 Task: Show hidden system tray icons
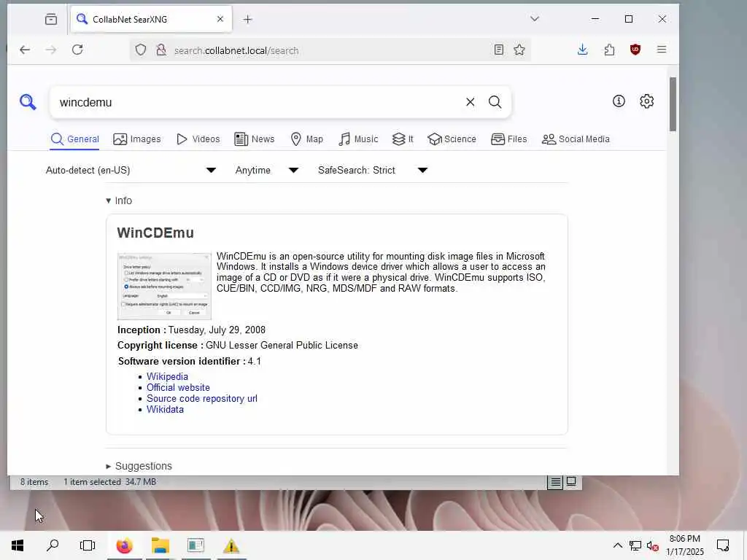(617, 545)
